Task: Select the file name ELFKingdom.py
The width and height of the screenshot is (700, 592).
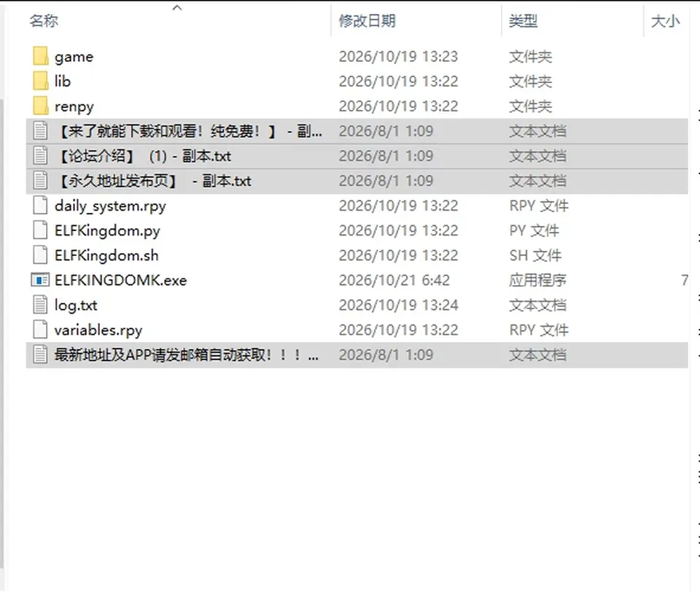Action: pos(107,231)
